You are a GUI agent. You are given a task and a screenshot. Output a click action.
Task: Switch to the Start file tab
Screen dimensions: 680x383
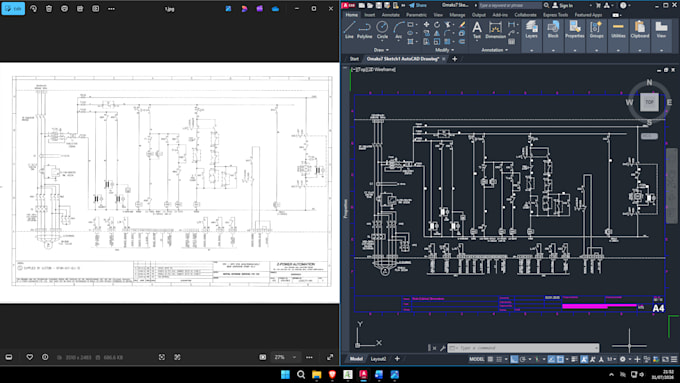[354, 59]
